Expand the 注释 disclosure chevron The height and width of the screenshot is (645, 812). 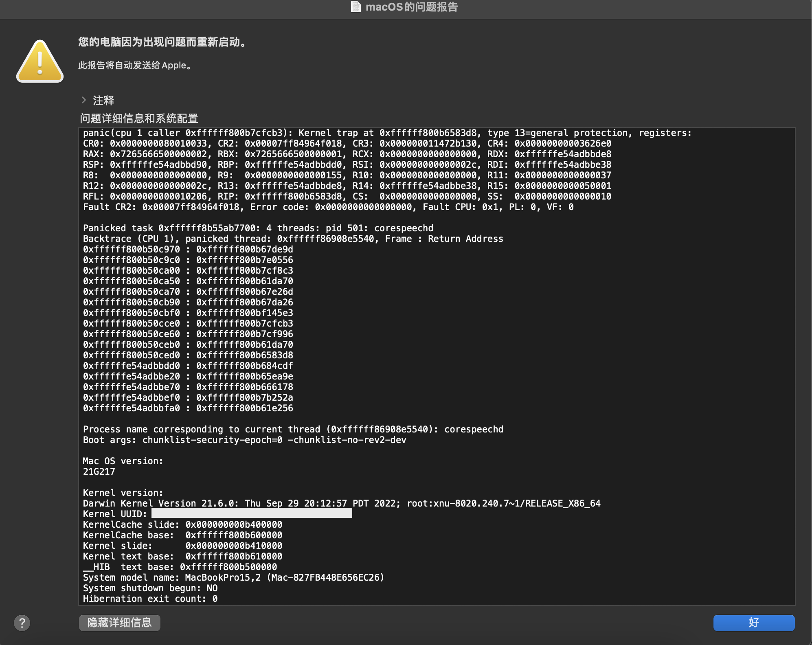click(x=84, y=100)
